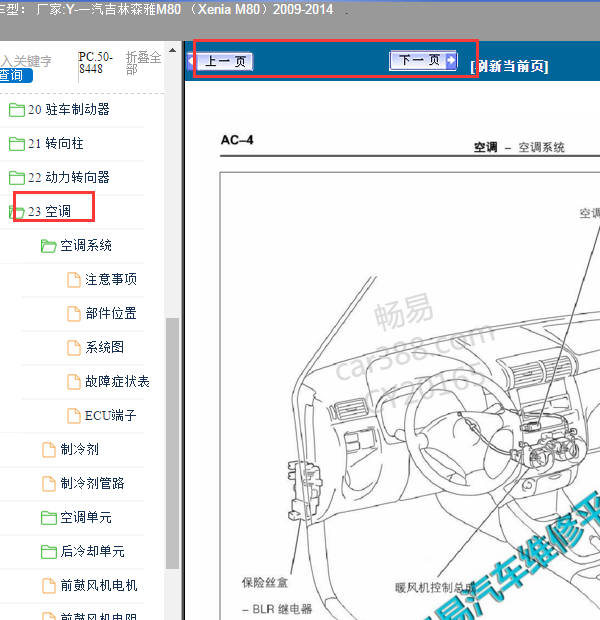Click page icon beside 部件位置
Viewport: 600px width, 620px height.
tap(74, 314)
